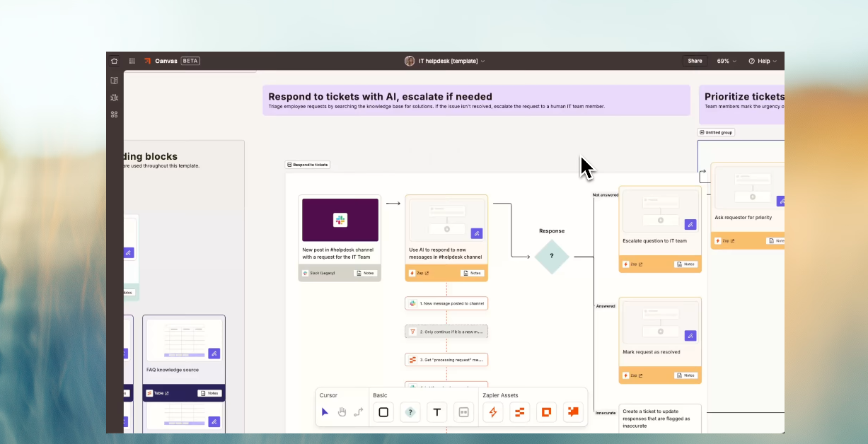Open the Tables asset tool in Zapier Assets
This screenshot has height=444, width=868.
point(520,412)
